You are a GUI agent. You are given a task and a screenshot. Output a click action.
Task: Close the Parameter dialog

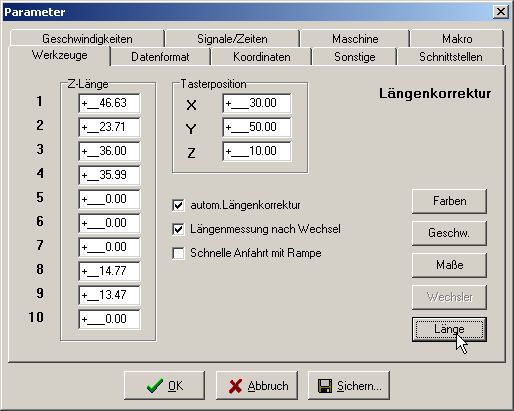[501, 12]
